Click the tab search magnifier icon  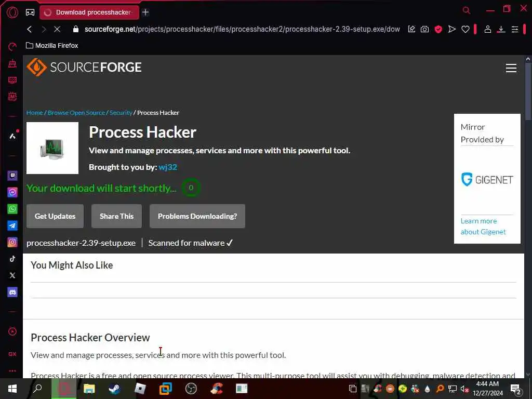tap(467, 10)
